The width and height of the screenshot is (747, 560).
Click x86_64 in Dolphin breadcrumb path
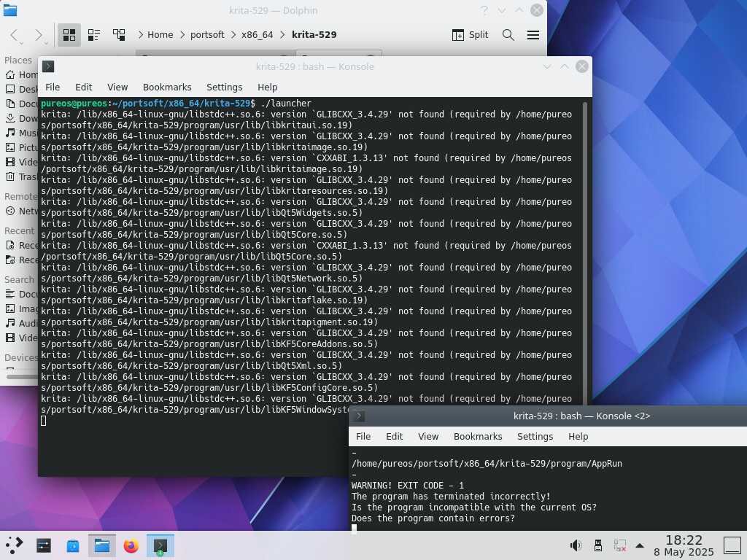pos(258,35)
